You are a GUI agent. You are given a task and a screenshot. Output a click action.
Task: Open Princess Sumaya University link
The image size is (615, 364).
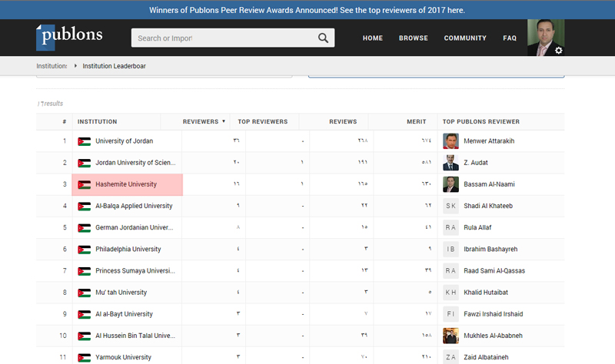(135, 271)
